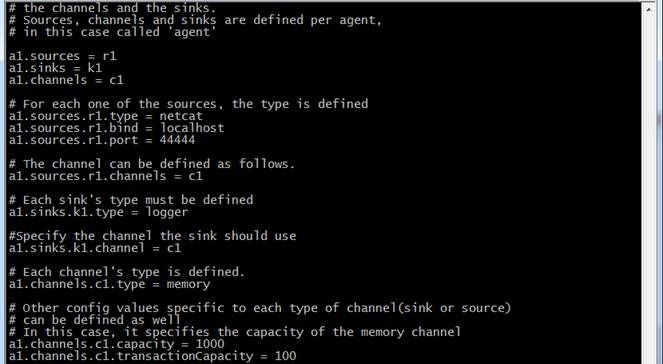Place cursor on 'a1.sinks = k1' line
Viewport: 663px width, 364px height.
pyautogui.click(x=55, y=68)
